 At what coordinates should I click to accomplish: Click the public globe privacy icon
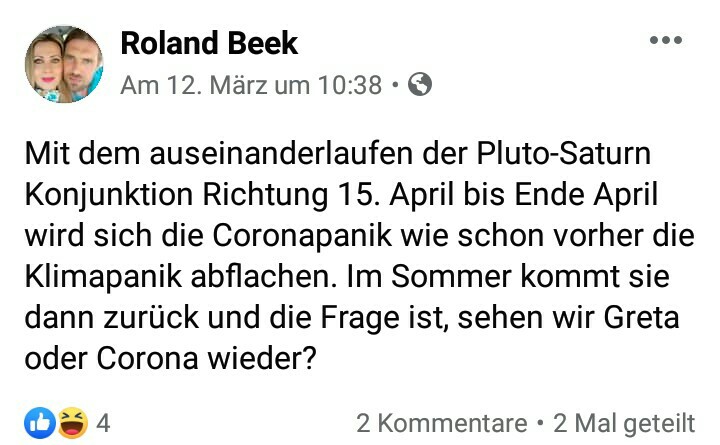[421, 85]
